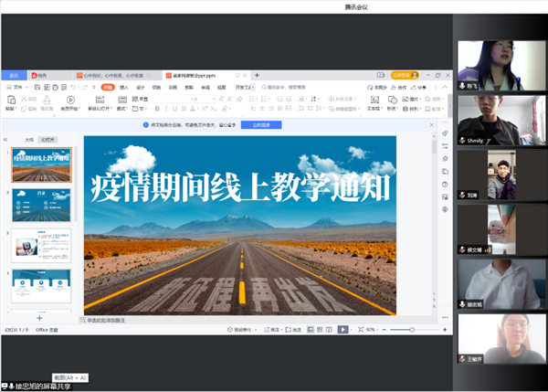Click the Collaborate button

coord(399,87)
